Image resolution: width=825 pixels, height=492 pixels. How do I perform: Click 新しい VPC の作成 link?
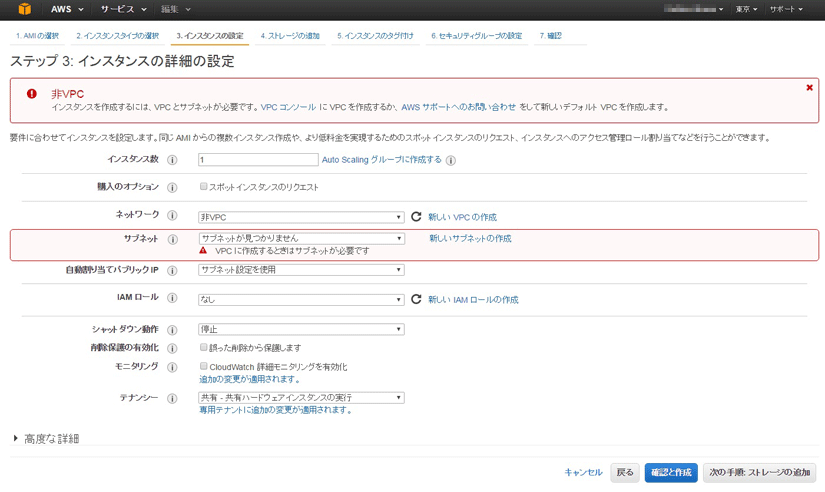click(x=462, y=217)
